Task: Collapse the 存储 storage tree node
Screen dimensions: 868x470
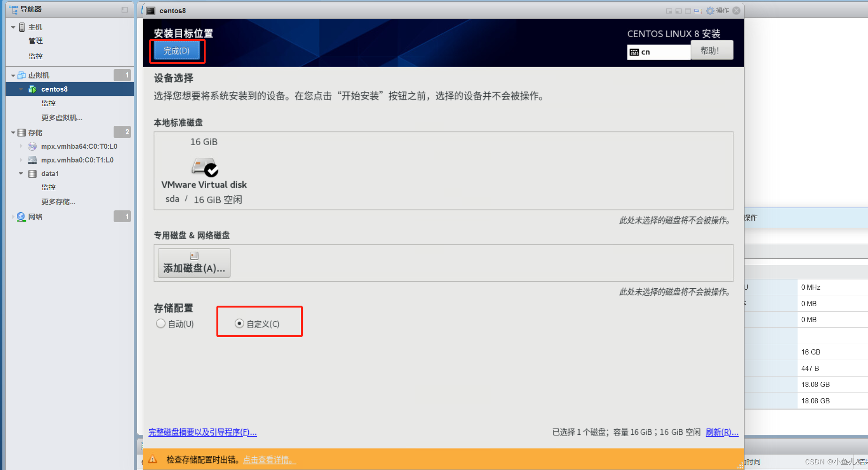Action: coord(13,133)
